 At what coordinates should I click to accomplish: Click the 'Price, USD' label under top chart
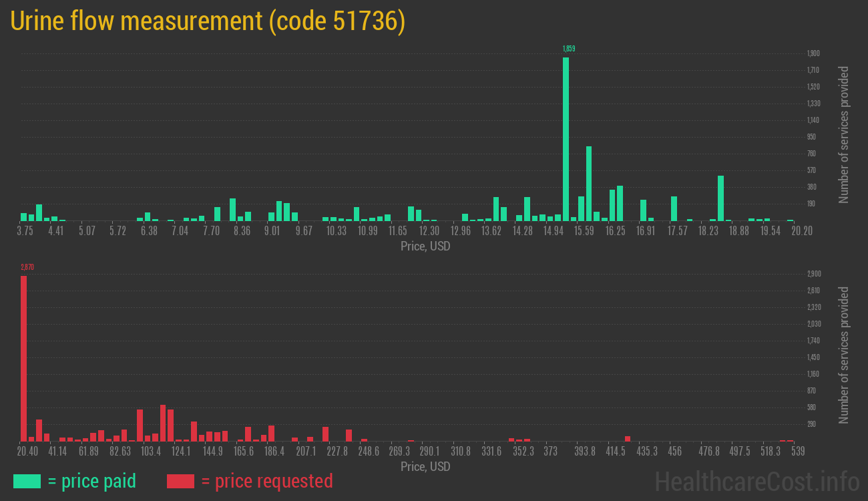tap(425, 246)
